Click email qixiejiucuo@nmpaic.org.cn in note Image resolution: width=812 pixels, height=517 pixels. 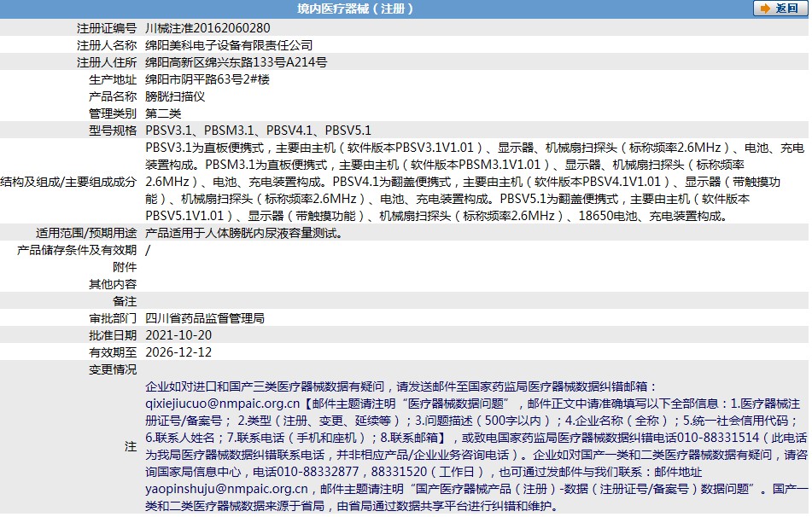click(223, 404)
